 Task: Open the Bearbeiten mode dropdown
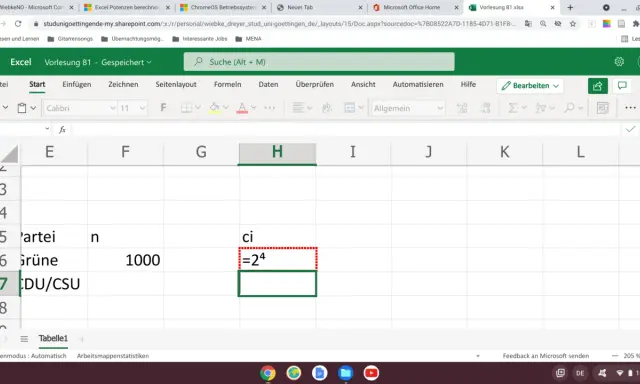point(530,86)
